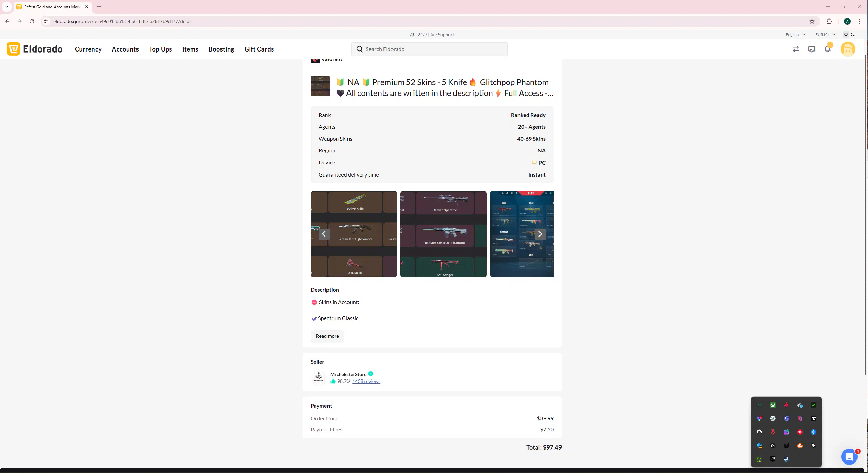Open the Chrome profile A icon
The height and width of the screenshot is (473, 868).
click(847, 21)
